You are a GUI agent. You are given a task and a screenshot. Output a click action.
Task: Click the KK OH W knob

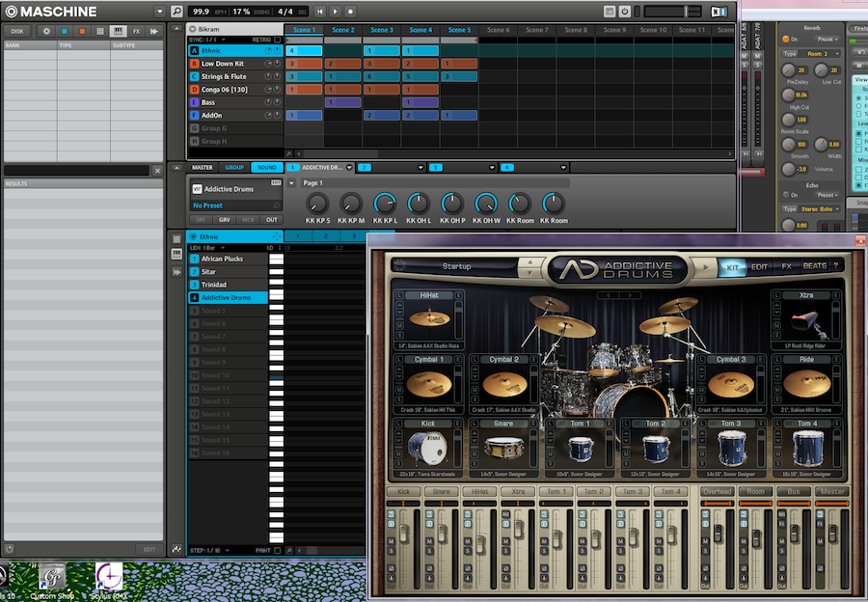pyautogui.click(x=486, y=204)
